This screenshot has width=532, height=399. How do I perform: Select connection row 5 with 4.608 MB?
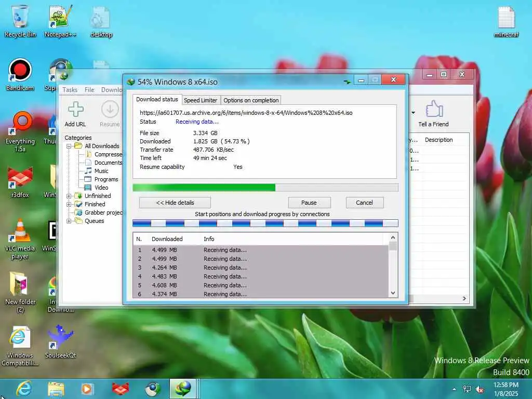[261, 285]
